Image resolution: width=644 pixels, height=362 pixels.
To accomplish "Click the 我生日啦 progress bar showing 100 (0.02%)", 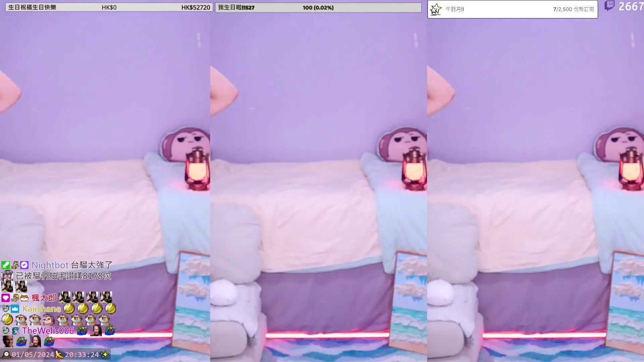I will (318, 7).
